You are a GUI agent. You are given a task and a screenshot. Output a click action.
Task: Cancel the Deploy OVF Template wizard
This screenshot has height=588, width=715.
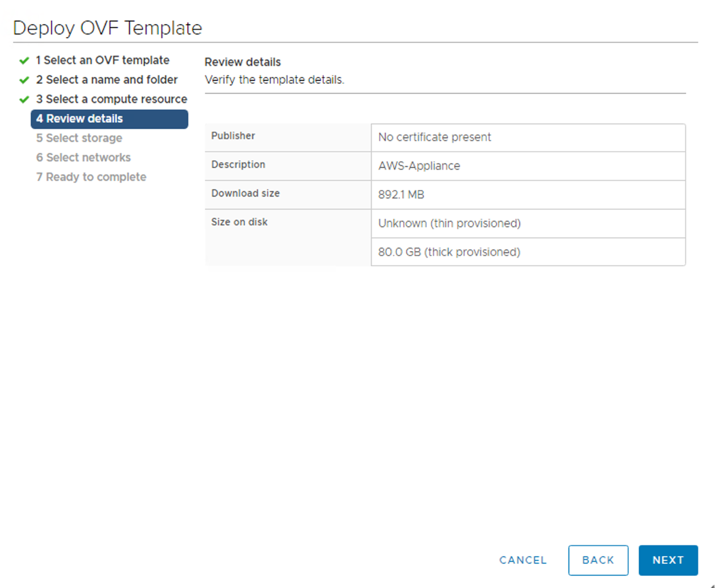pyautogui.click(x=523, y=560)
